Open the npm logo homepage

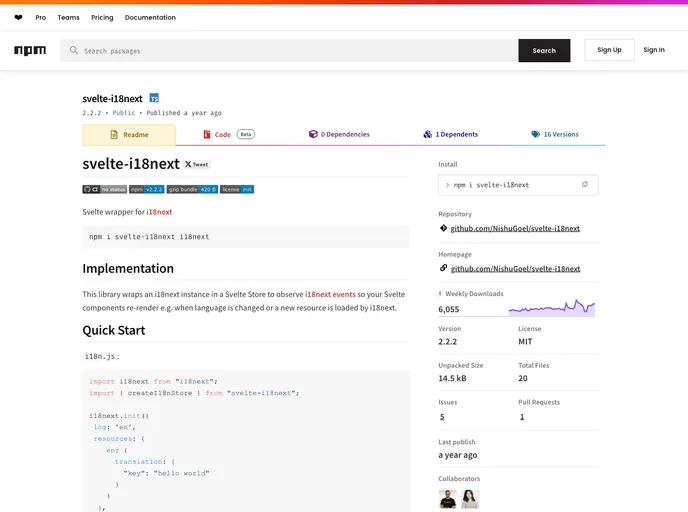[x=30, y=50]
